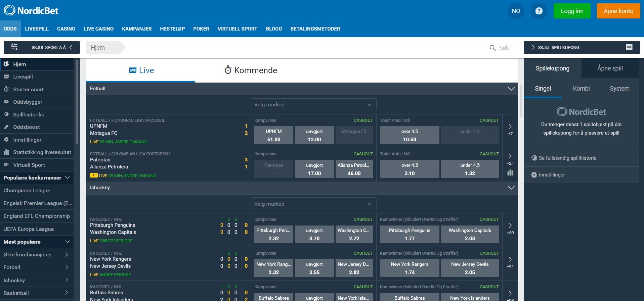Bet on over 4.5 at 10.50

[410, 135]
